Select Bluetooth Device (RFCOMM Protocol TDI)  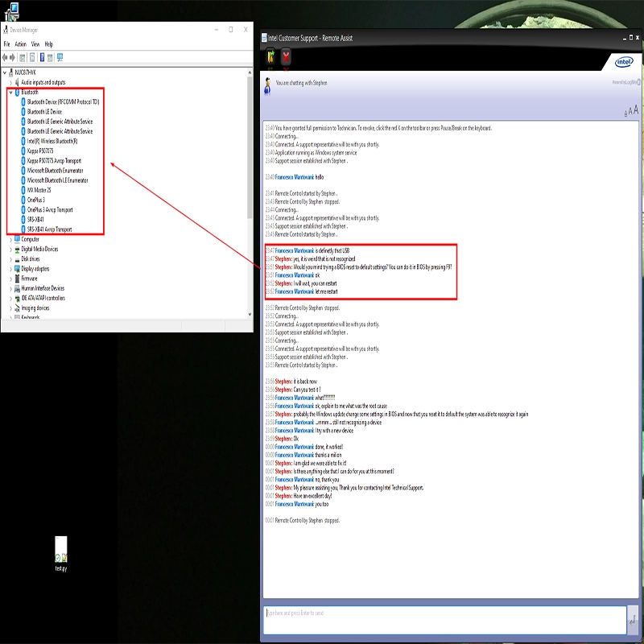tap(64, 102)
